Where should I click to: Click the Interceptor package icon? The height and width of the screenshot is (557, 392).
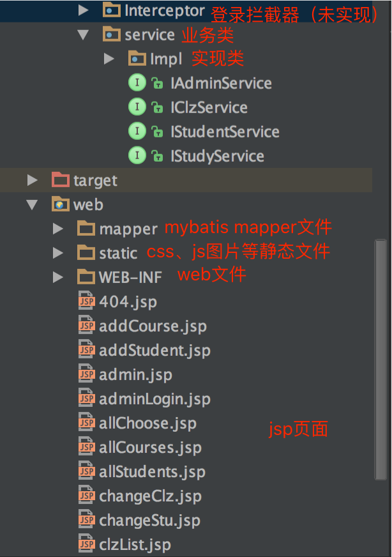[110, 10]
